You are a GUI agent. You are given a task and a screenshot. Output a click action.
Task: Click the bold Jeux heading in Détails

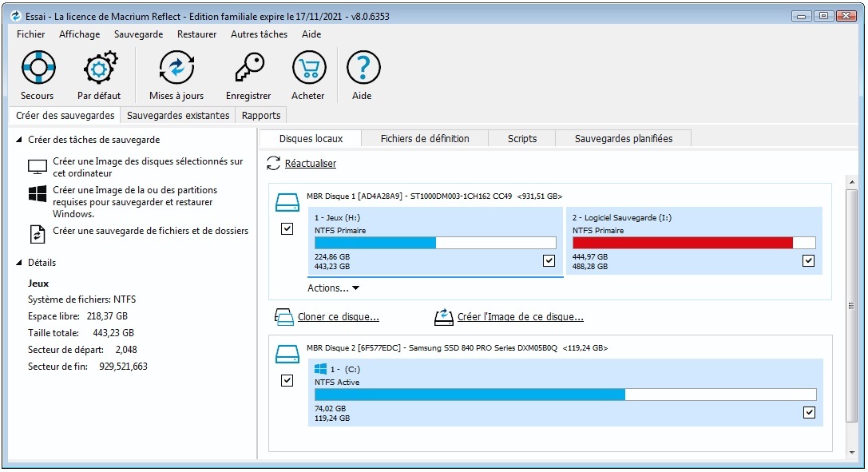(38, 284)
